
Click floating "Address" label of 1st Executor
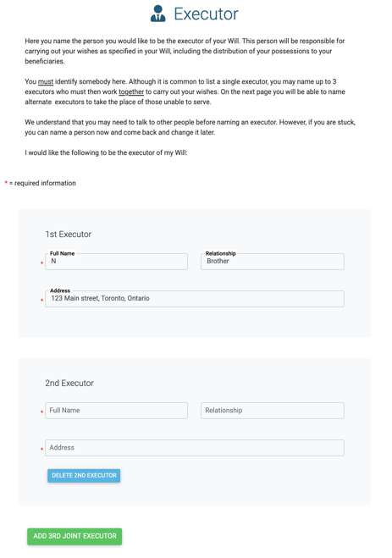(60, 290)
